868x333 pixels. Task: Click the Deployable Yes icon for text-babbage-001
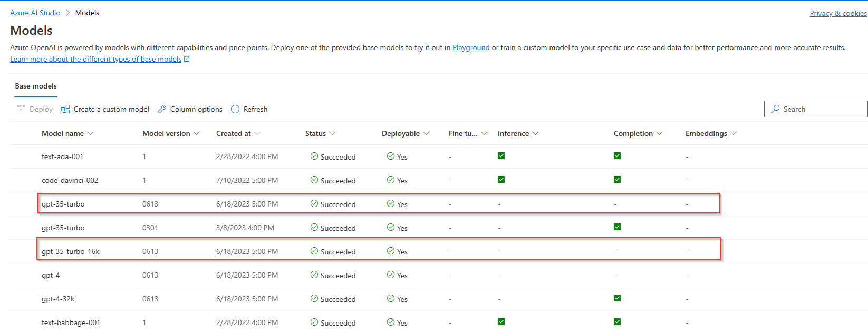(x=391, y=322)
